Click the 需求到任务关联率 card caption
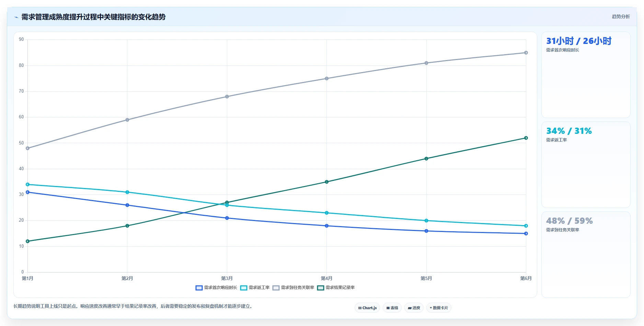 tap(563, 230)
